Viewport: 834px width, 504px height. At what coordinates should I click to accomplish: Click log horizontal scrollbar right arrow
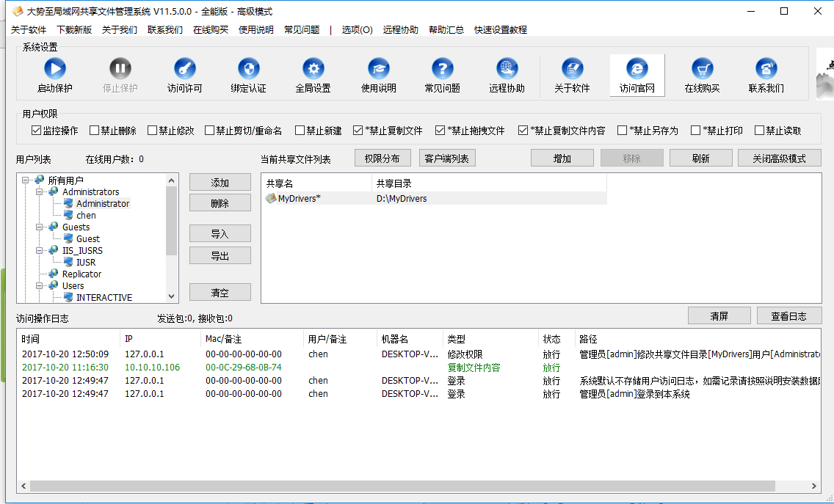[x=813, y=486]
